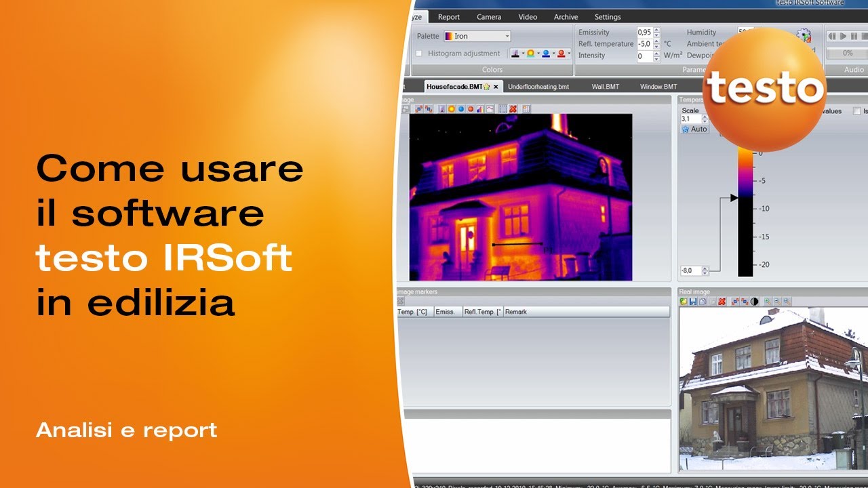Increase the Intensity value with up arrow
This screenshot has height=488, width=868.
pos(656,54)
